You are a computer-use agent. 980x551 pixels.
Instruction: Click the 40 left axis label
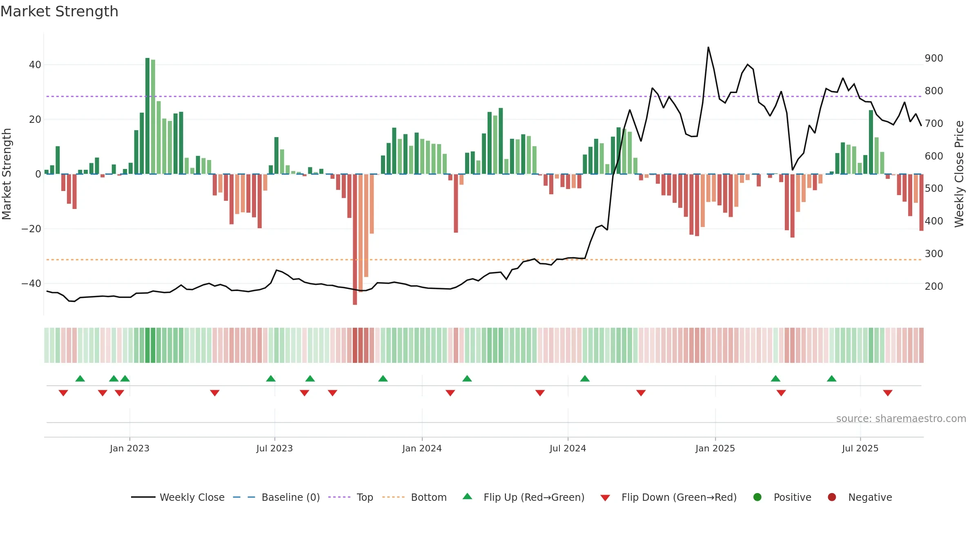point(35,64)
